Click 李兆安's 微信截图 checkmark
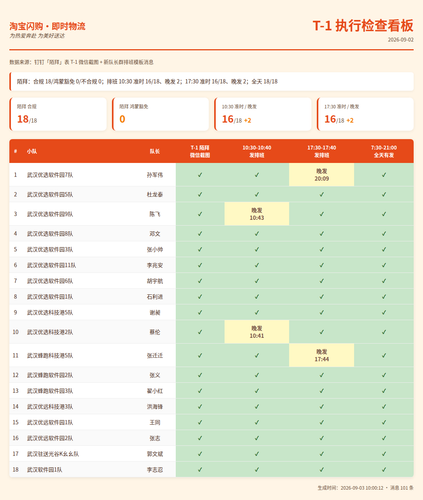The width and height of the screenshot is (423, 500). [x=200, y=265]
